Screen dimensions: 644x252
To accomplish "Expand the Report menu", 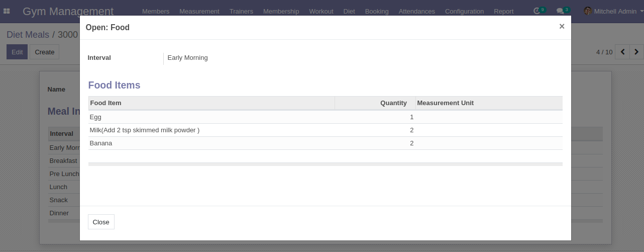I will 503,11.
